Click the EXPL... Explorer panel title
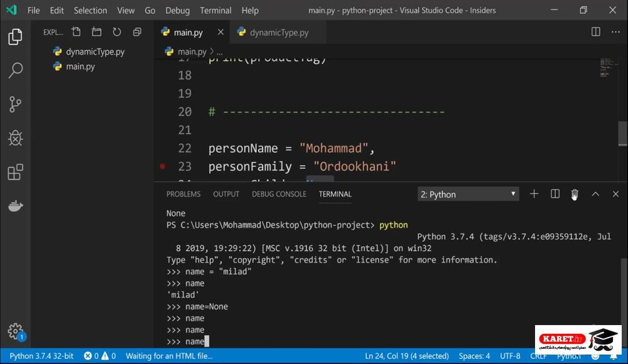This screenshot has width=628, height=364. point(53,33)
